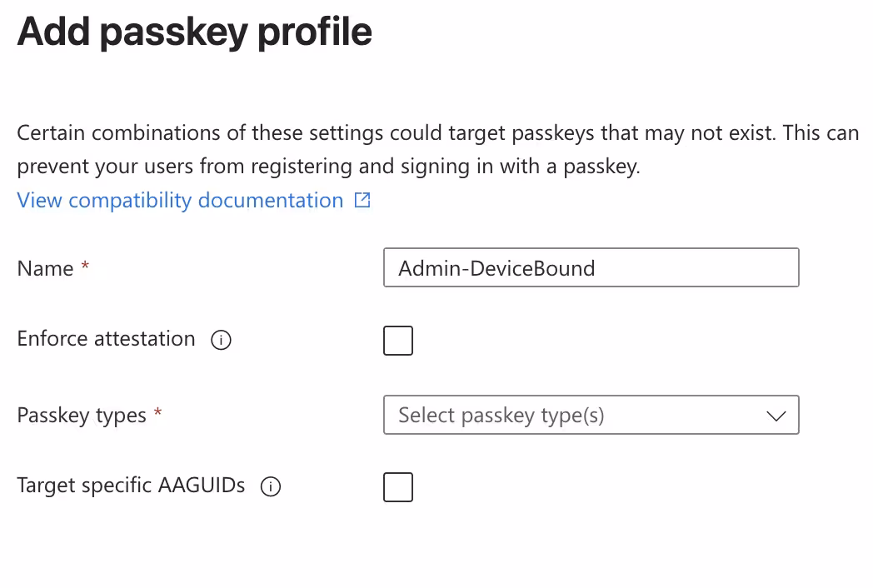The width and height of the screenshot is (873, 588).
Task: Expand the passkey types dropdown chevron
Action: (x=776, y=416)
